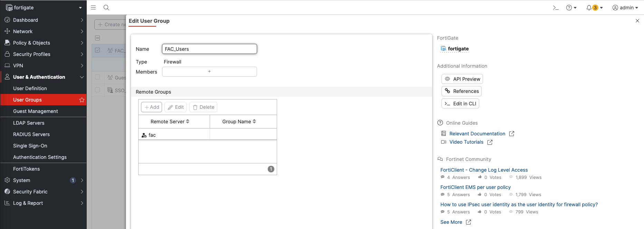The height and width of the screenshot is (229, 644).
Task: Open the CLI console icon in header
Action: click(556, 8)
